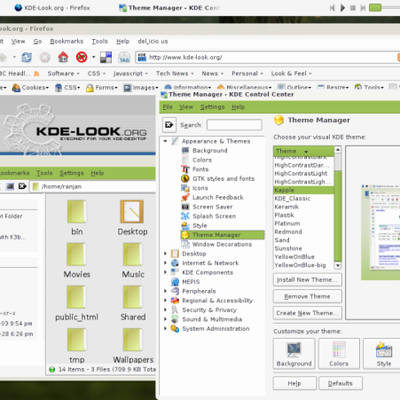Click the Defaults button
This screenshot has width=400, height=400.
pos(340,383)
